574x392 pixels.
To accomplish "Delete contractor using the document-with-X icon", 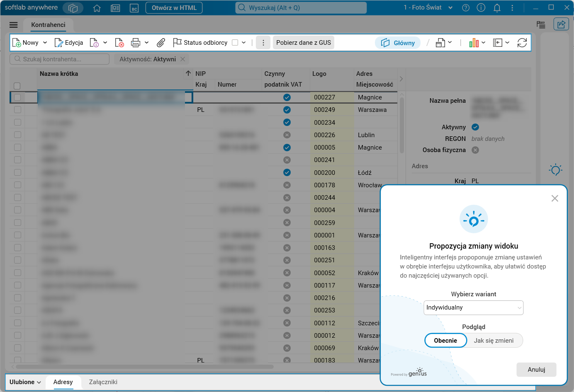I will (119, 43).
